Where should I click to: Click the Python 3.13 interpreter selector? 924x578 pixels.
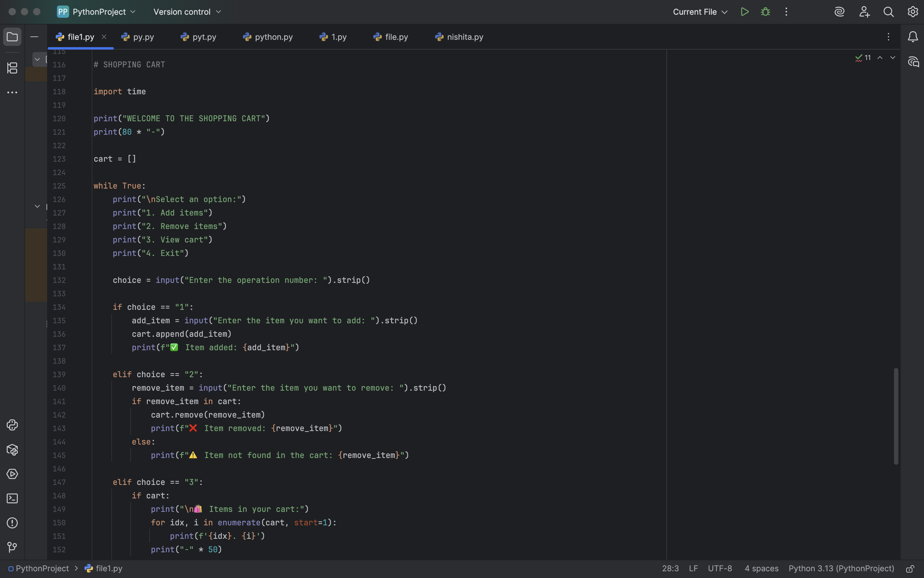point(841,569)
